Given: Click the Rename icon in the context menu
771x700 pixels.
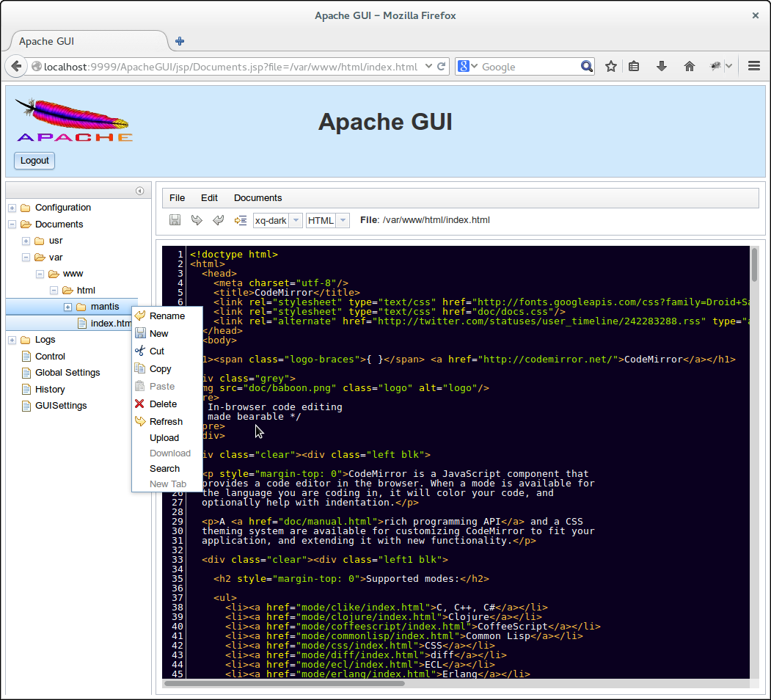Looking at the screenshot, I should pyautogui.click(x=139, y=315).
